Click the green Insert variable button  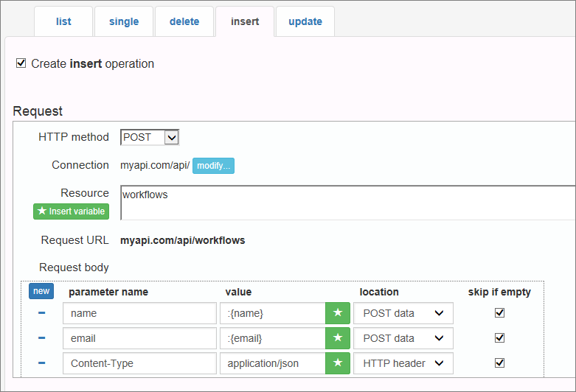pos(71,211)
